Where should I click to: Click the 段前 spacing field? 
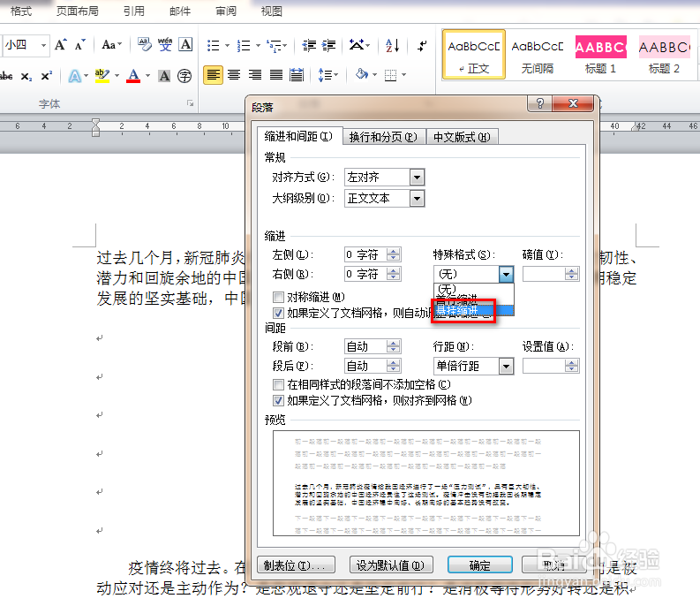pyautogui.click(x=373, y=347)
